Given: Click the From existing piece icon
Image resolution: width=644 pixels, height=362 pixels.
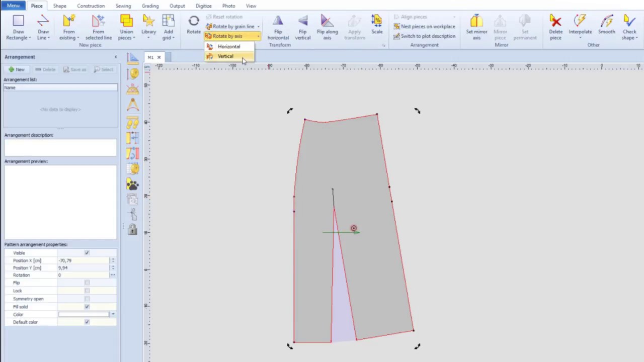Looking at the screenshot, I should pos(69,21).
